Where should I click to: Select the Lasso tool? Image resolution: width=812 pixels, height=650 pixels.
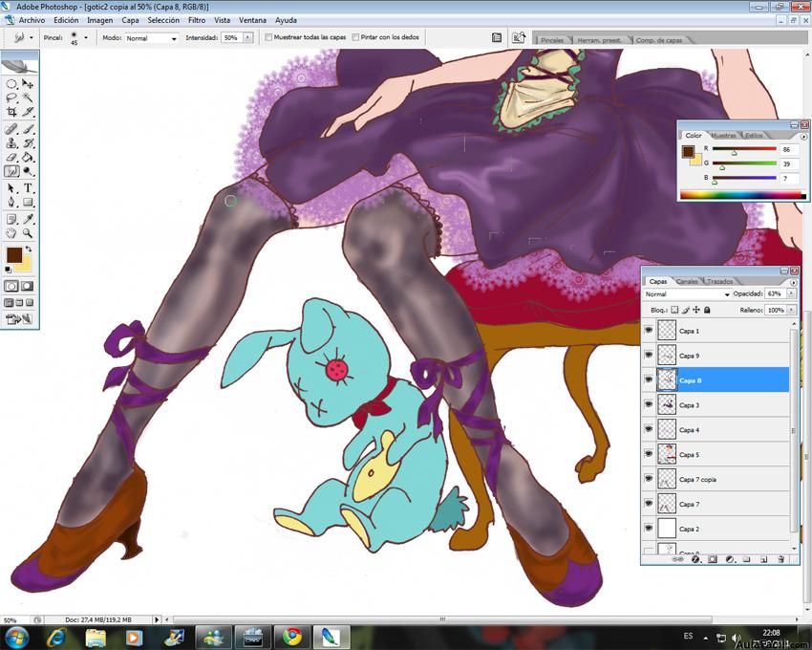pyautogui.click(x=11, y=97)
